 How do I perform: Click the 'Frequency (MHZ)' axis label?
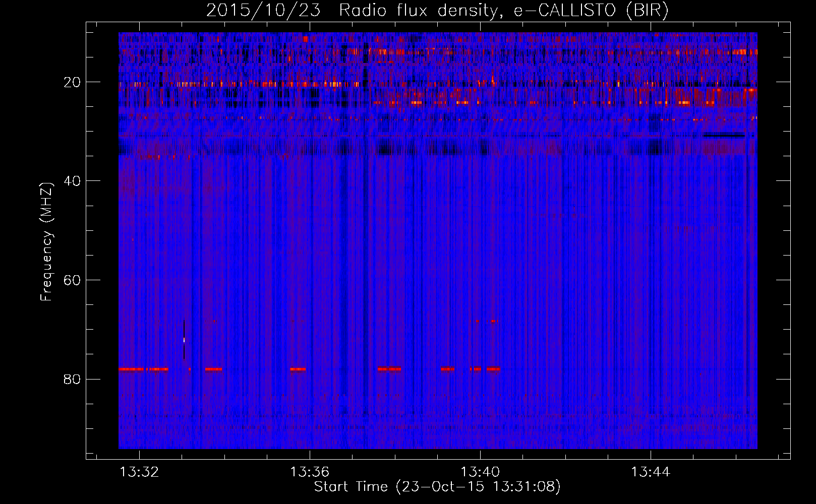(x=46, y=242)
